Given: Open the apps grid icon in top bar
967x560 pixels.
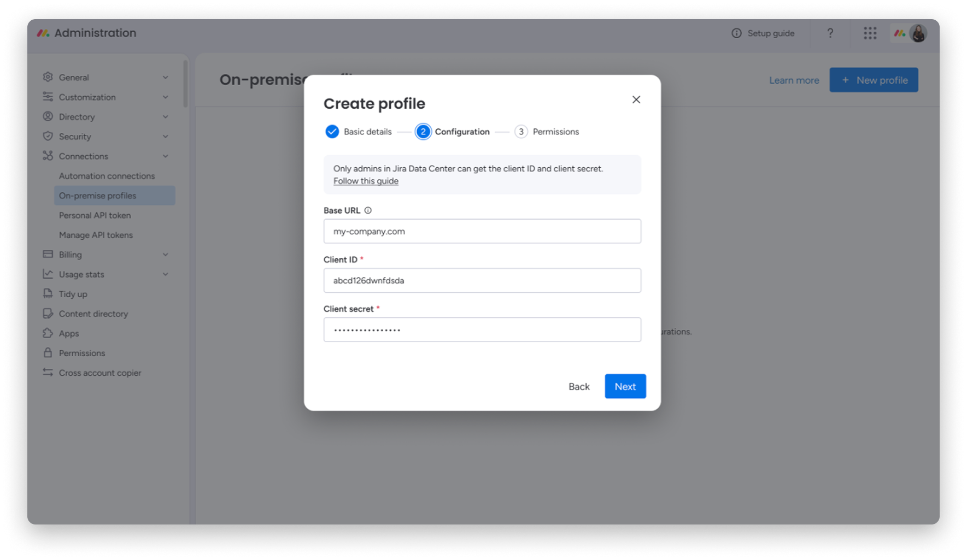Looking at the screenshot, I should pos(869,33).
